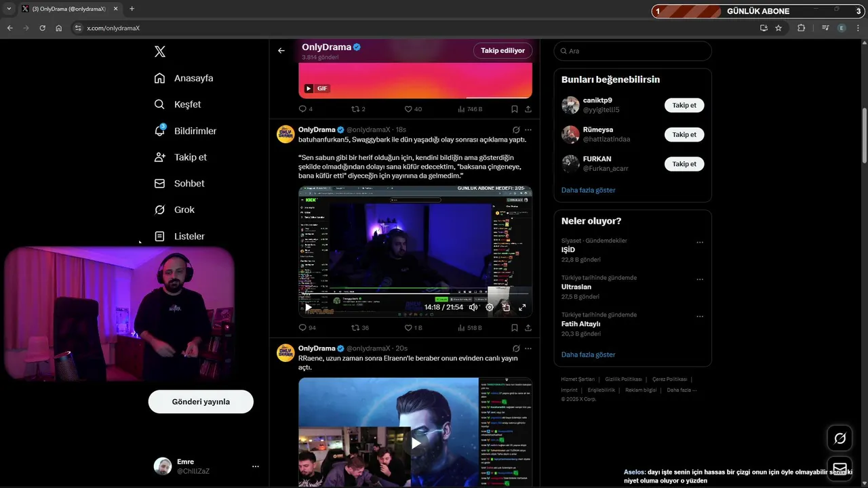
Task: Click Daha fazla göster under suggestions
Action: coord(588,190)
